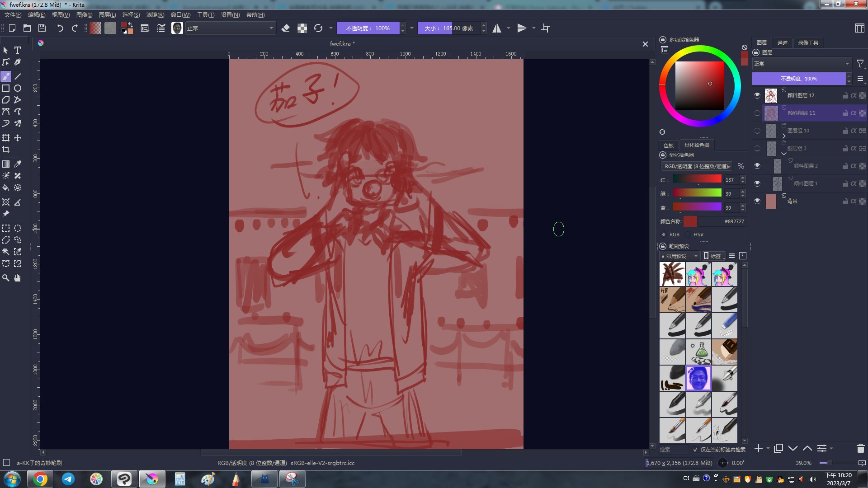The image size is (868, 488).
Task: Pick the Fill bucket tool
Action: click(6, 188)
